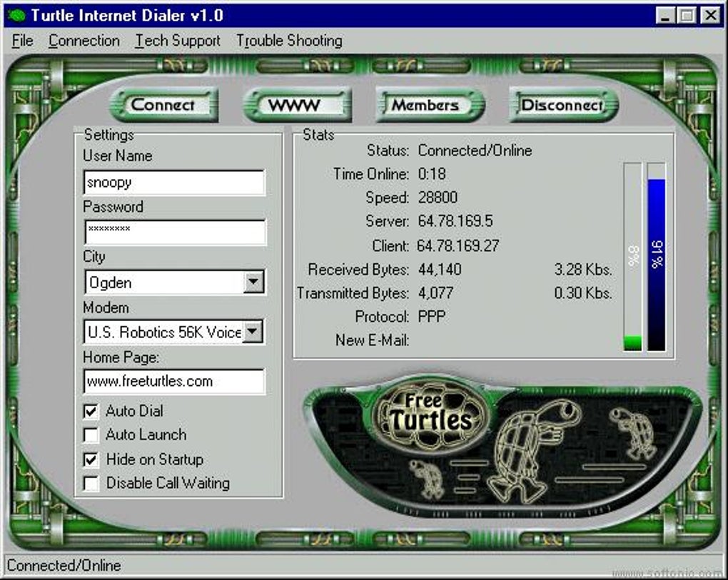This screenshot has height=580, width=728.
Task: Click the 3.28 Kbs. receive rate
Action: click(x=583, y=270)
